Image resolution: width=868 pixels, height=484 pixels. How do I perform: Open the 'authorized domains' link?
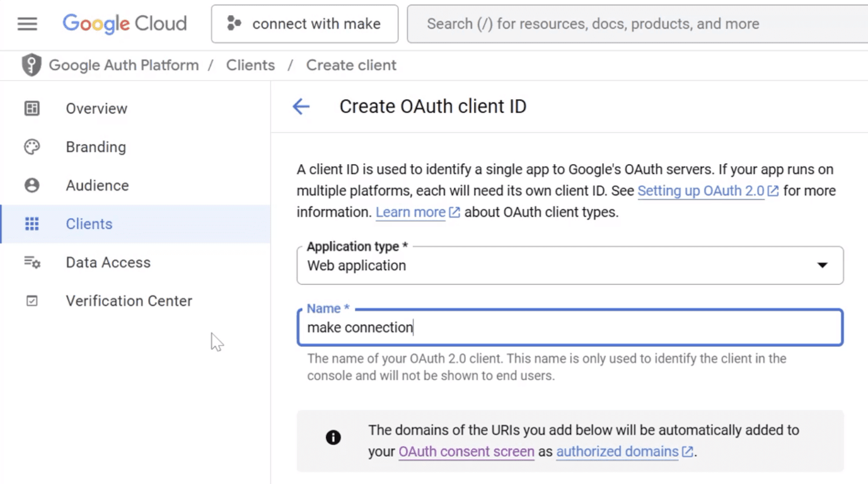pos(617,452)
